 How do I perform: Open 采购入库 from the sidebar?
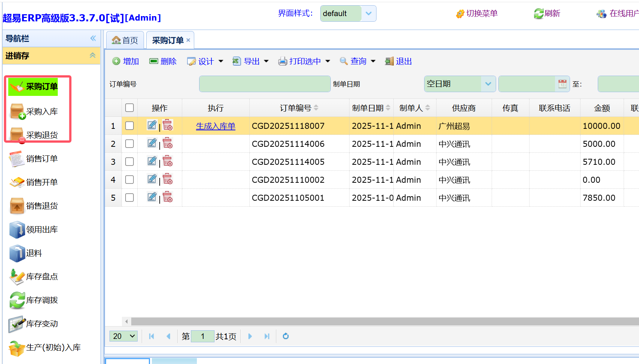point(42,112)
